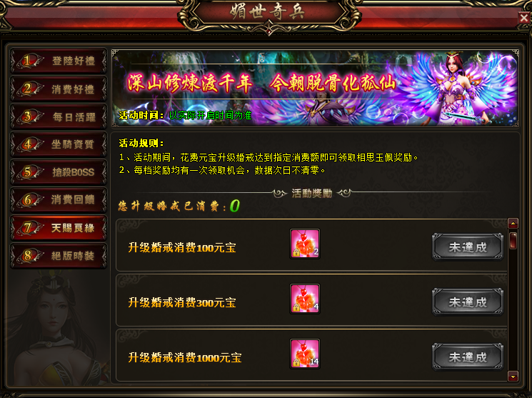This screenshot has height=398, width=532.
Task: Open the 坐騎資質 tab
Action: click(59, 144)
